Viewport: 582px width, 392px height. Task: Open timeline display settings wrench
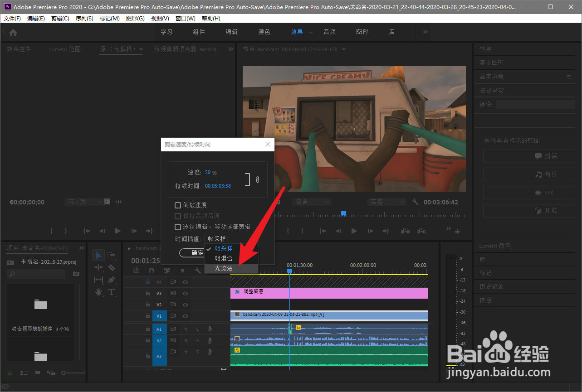(198, 271)
